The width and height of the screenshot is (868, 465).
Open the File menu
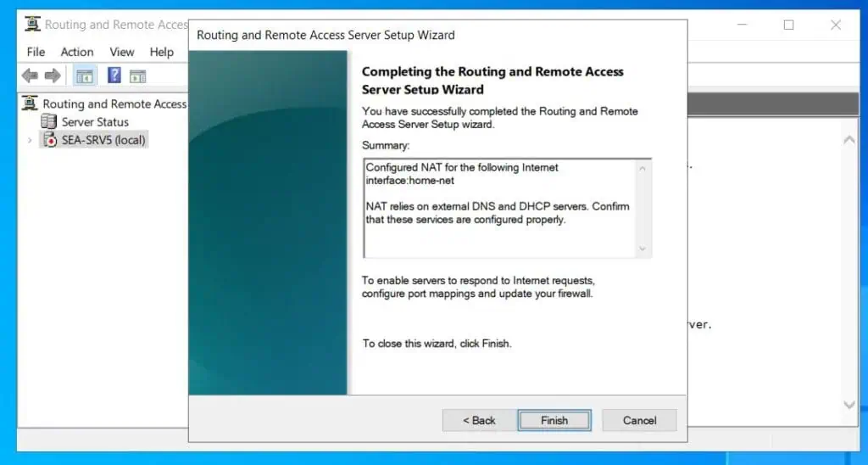tap(36, 52)
